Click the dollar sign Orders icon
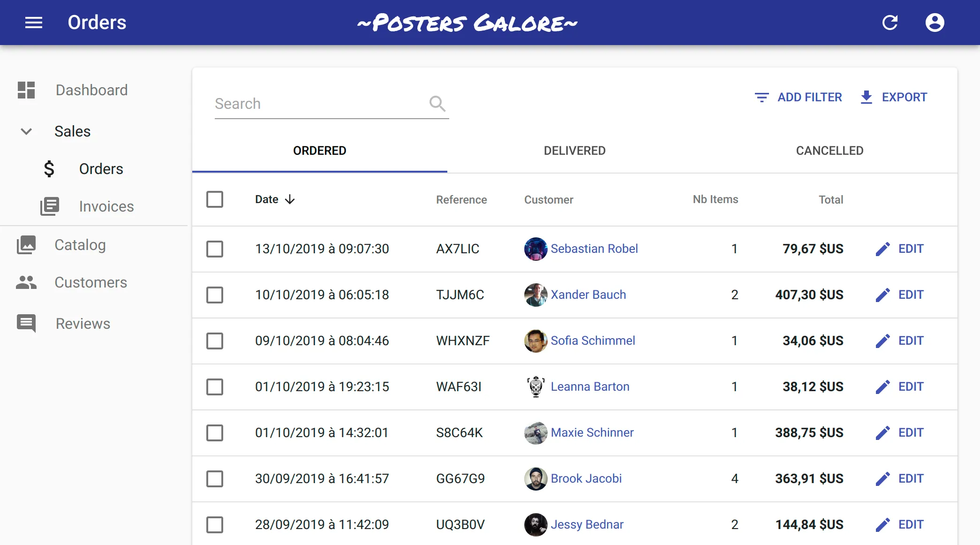980x545 pixels. pos(49,169)
